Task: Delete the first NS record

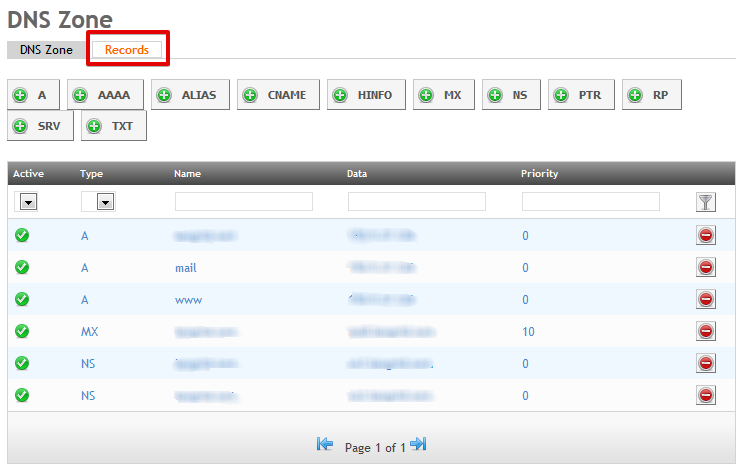Action: 706,364
